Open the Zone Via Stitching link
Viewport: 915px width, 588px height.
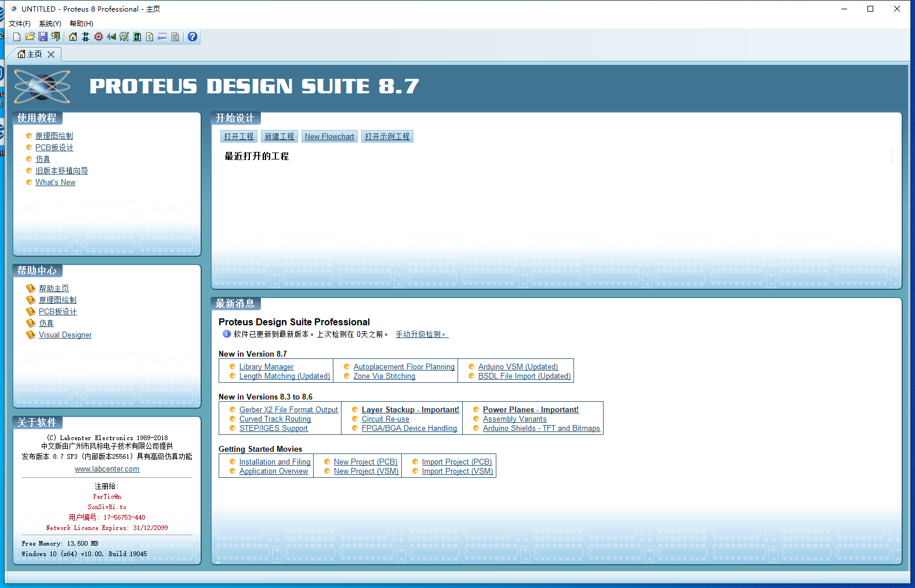coord(384,376)
